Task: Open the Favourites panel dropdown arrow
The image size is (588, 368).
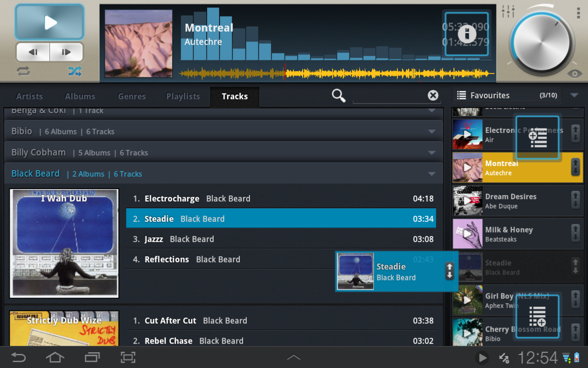Action: point(573,95)
